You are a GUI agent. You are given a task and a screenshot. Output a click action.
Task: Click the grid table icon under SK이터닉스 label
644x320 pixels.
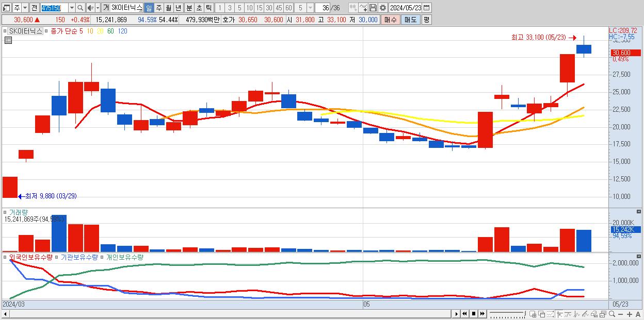click(x=8, y=40)
